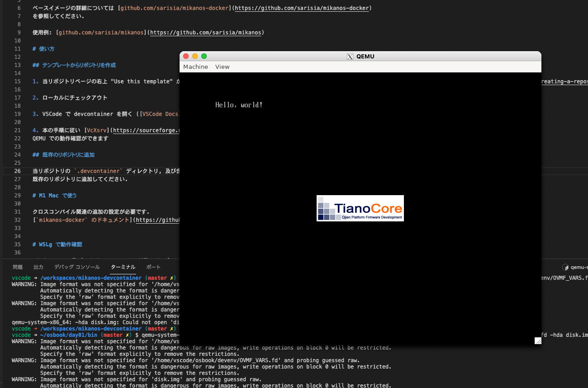
Task: Switch to the ポート panel tab
Action: 153,267
